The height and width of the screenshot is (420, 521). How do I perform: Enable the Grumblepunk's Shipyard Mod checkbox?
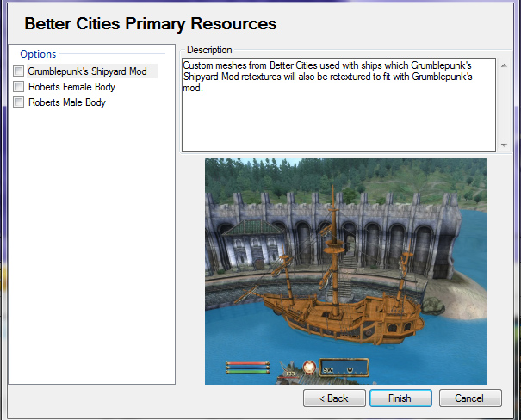click(18, 71)
